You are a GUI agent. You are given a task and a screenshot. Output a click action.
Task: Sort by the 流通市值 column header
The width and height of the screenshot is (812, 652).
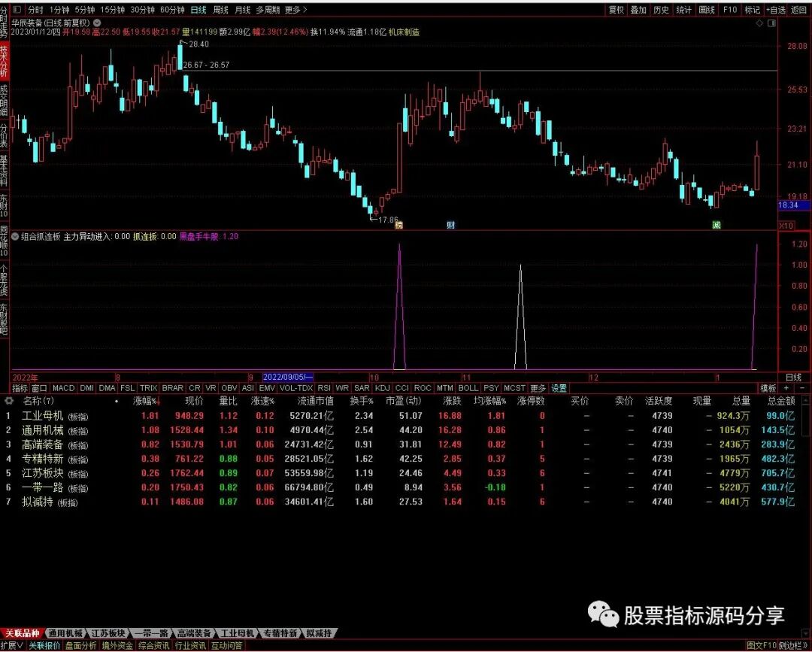(315, 401)
